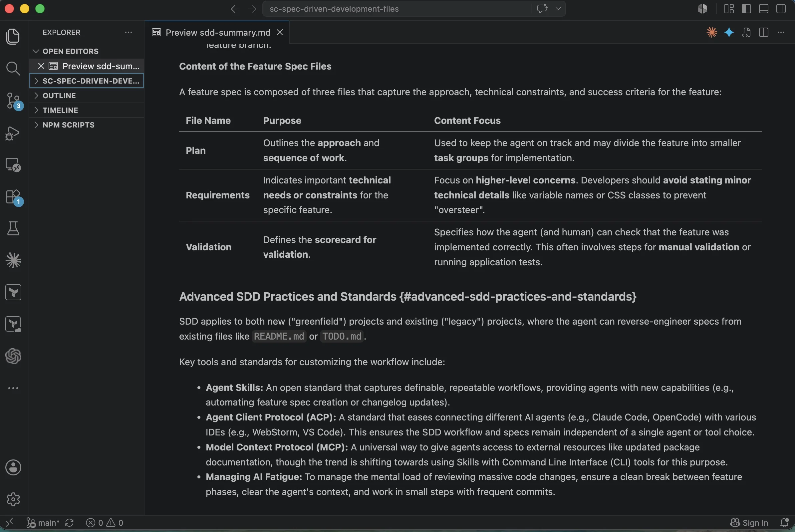This screenshot has height=532, width=795.
Task: Expand the Timeline section
Action: pyautogui.click(x=87, y=110)
